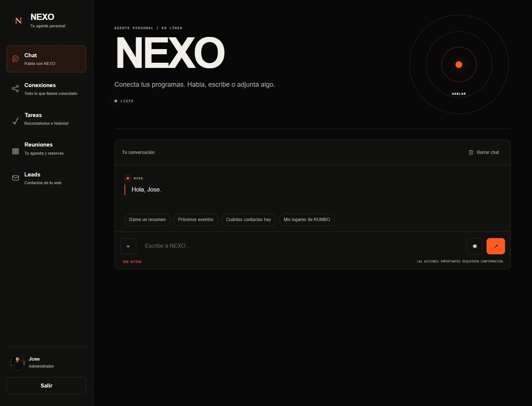
Task: Click the "AGENTE PERSONAL / EN LÍNEA" label
Action: (148, 28)
